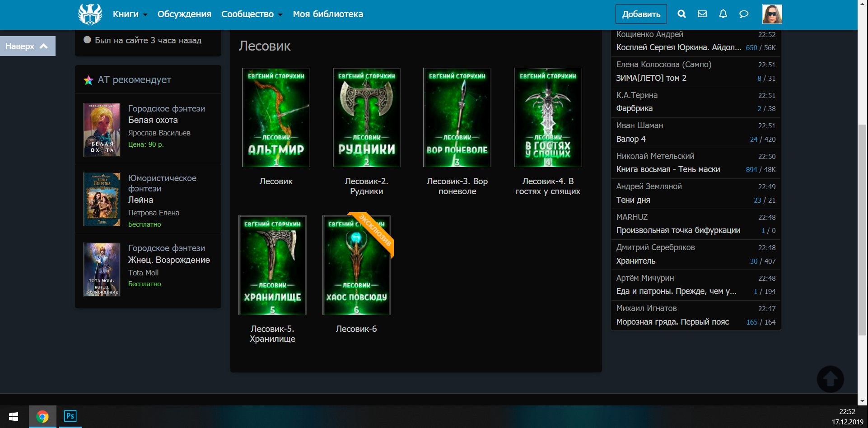
Task: Open the comments speech bubble icon
Action: tap(744, 14)
